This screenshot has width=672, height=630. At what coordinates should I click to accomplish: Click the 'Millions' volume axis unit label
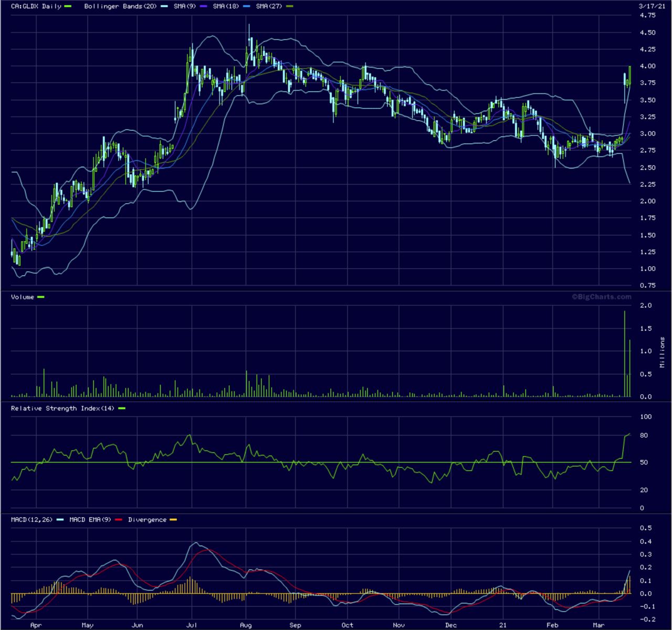pyautogui.click(x=662, y=352)
